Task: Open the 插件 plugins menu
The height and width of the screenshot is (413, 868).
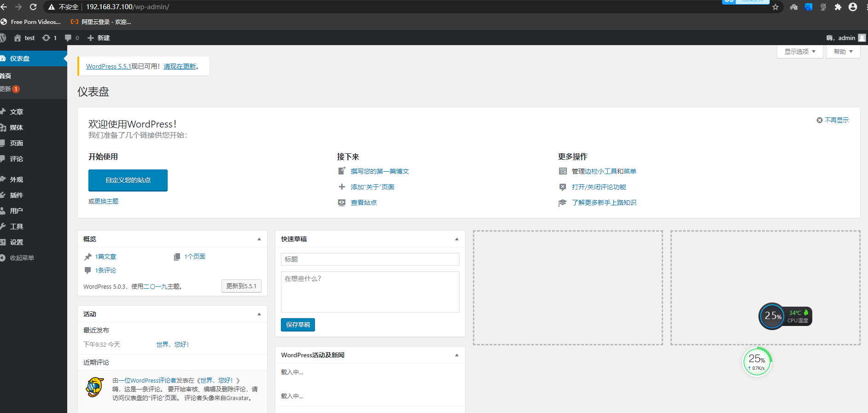Action: point(34,195)
